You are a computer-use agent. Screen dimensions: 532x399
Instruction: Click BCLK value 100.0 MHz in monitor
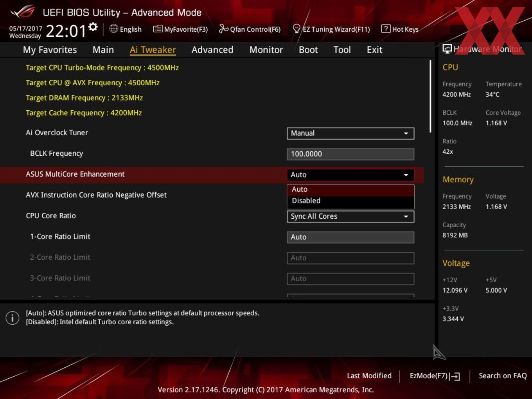point(457,123)
